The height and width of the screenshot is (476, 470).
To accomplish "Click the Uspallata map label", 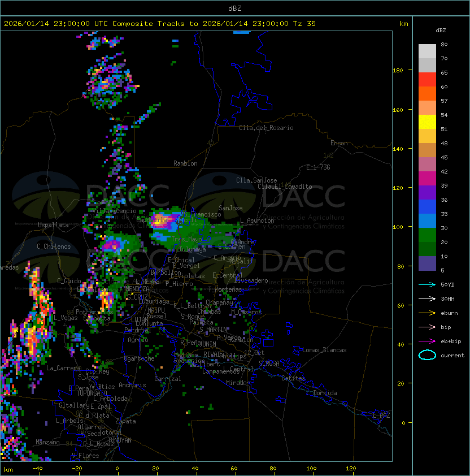I will coord(53,225).
